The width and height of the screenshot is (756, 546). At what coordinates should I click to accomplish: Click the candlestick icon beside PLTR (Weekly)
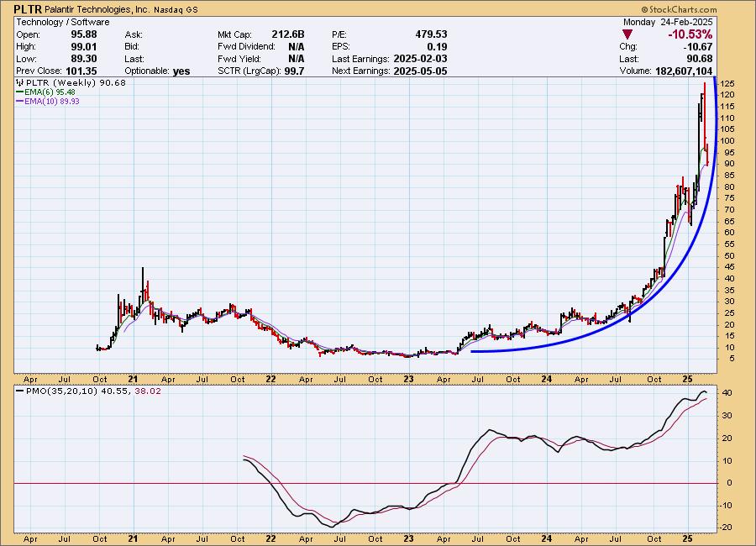[20, 83]
